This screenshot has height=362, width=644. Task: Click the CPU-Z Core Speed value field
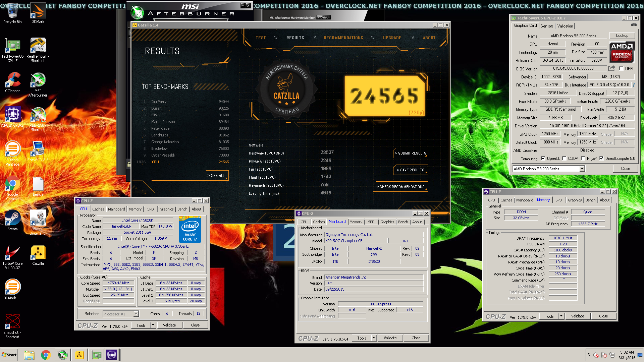[x=118, y=283]
